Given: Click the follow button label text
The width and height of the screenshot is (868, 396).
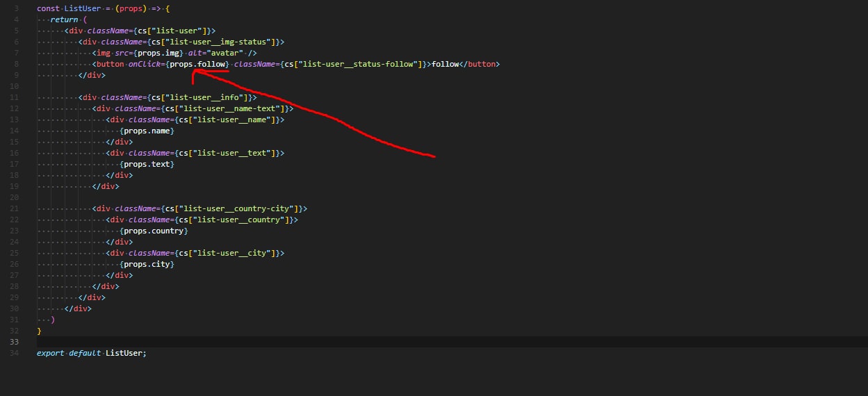Looking at the screenshot, I should tap(445, 64).
